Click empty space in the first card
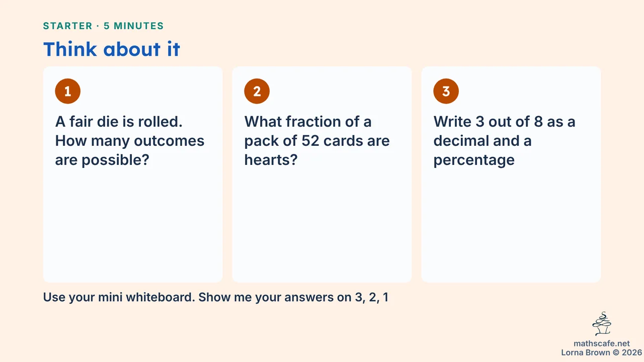644x362 pixels. [x=133, y=226]
